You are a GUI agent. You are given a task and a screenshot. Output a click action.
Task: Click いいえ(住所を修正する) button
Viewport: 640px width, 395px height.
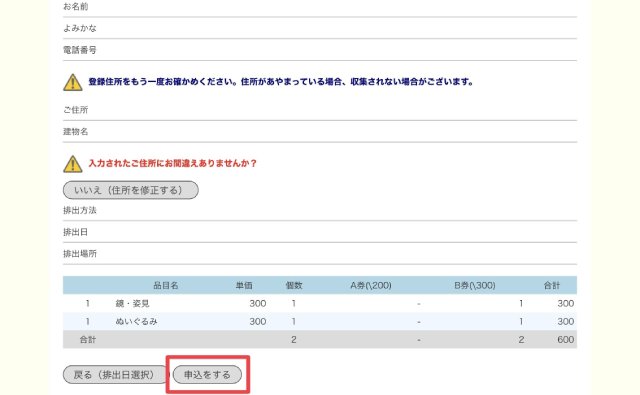(131, 190)
